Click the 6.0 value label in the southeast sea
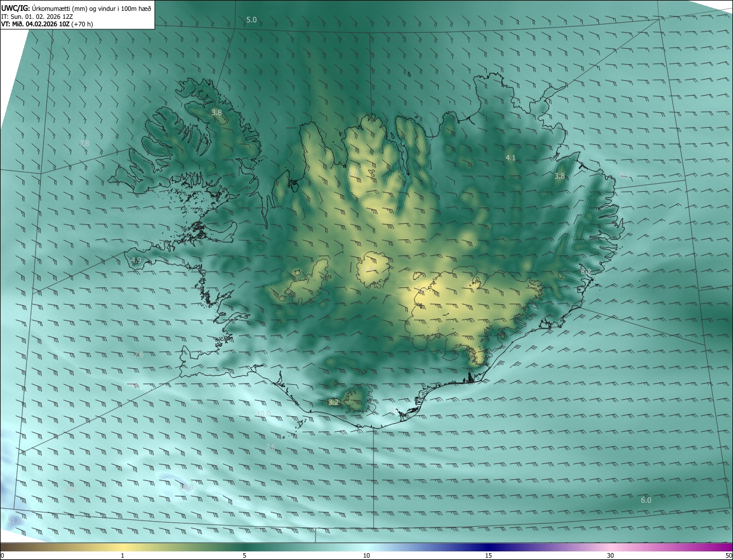The image size is (733, 560). point(646,500)
